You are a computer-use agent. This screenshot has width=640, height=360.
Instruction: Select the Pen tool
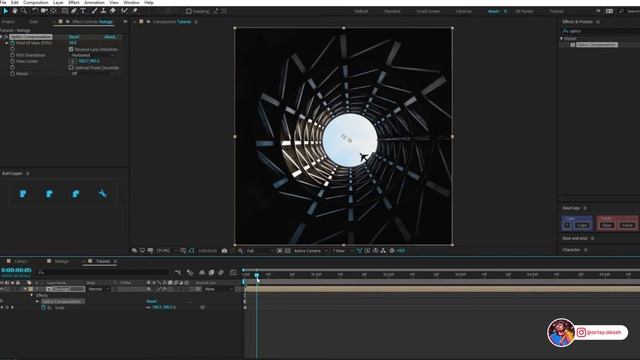(74, 11)
